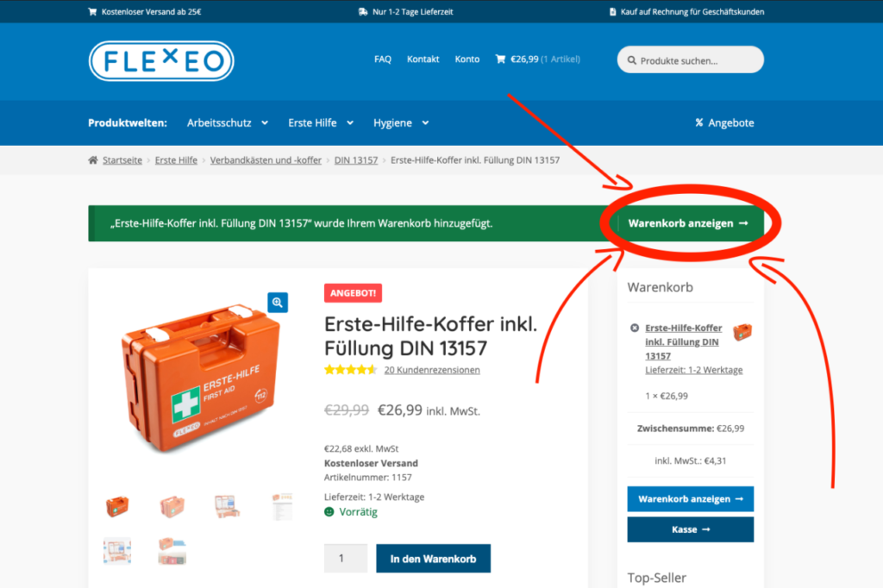Screen dimensions: 883x588
Task: Open the 20 Kundenrezensionen link
Action: click(x=432, y=370)
